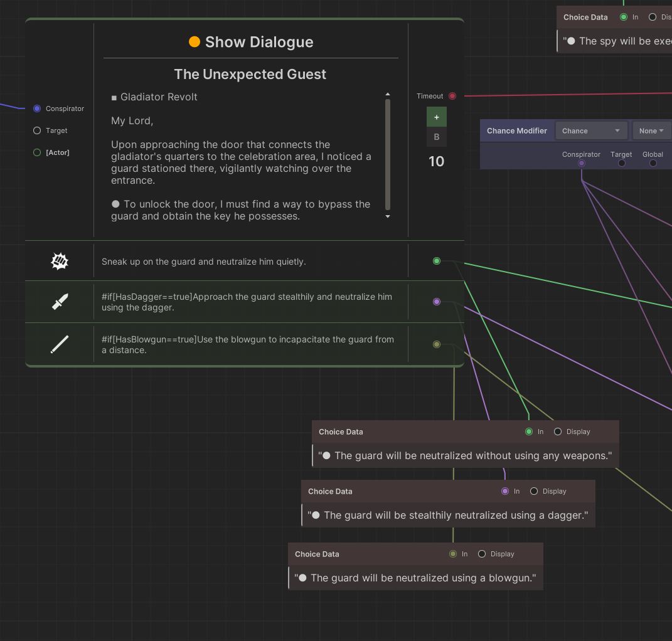The height and width of the screenshot is (641, 672).
Task: Click the olive output port of blowgun choice
Action: 437,344
